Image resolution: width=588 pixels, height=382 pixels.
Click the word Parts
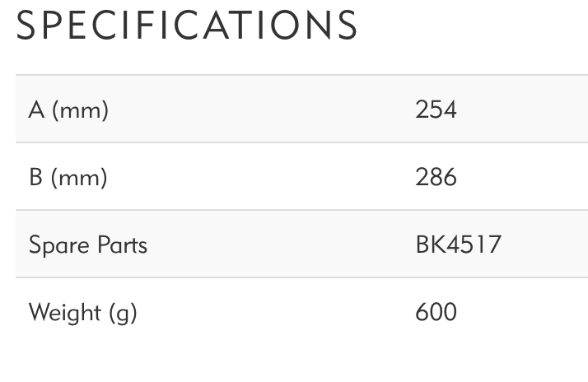pos(119,245)
